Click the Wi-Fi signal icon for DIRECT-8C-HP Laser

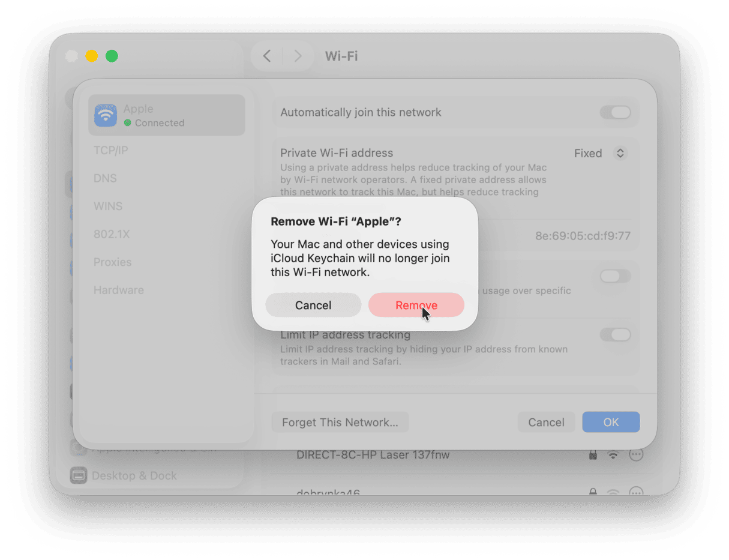tap(613, 455)
